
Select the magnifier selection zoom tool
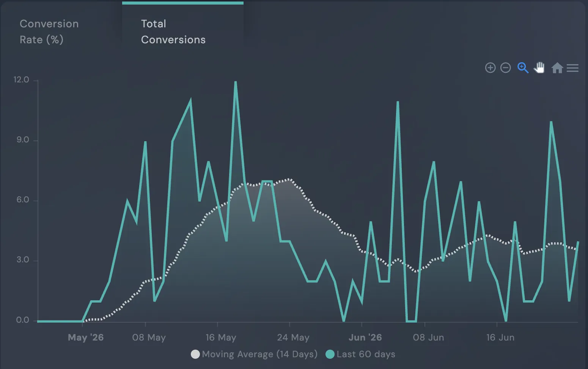click(523, 68)
